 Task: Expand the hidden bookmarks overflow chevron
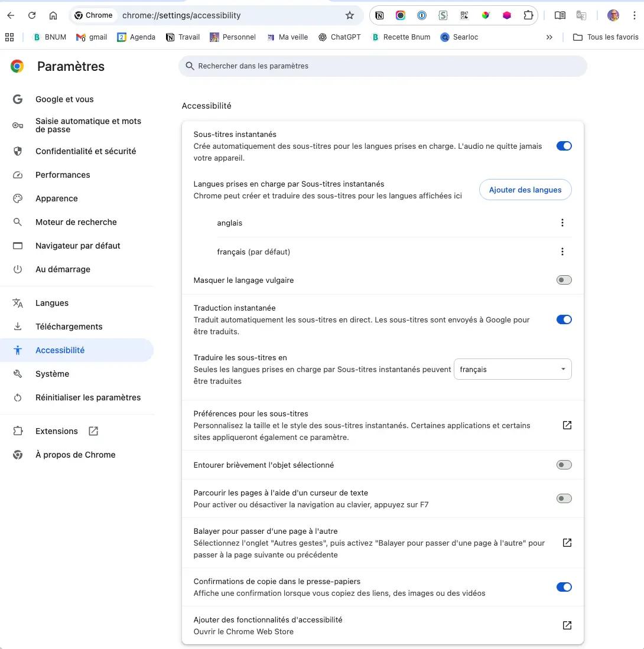(x=549, y=37)
